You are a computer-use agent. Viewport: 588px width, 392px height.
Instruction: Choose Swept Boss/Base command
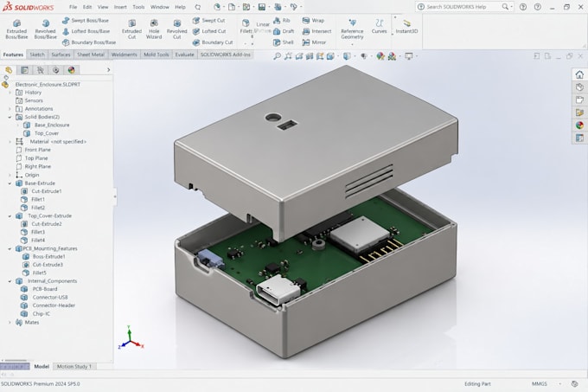(x=86, y=20)
